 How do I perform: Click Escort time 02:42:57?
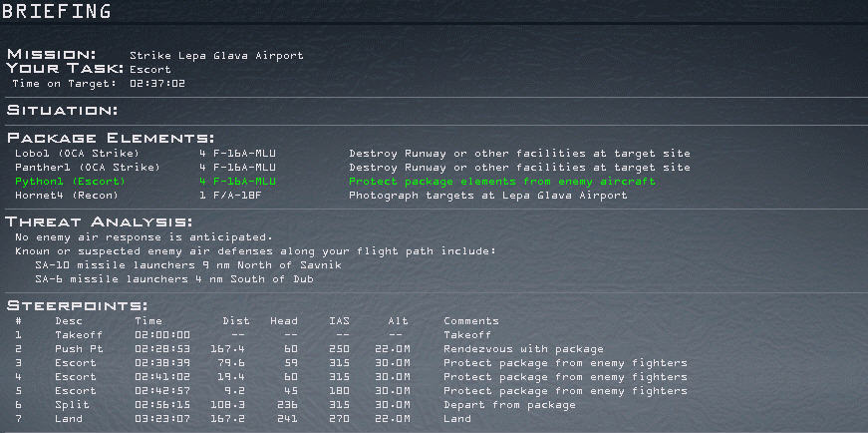point(162,390)
